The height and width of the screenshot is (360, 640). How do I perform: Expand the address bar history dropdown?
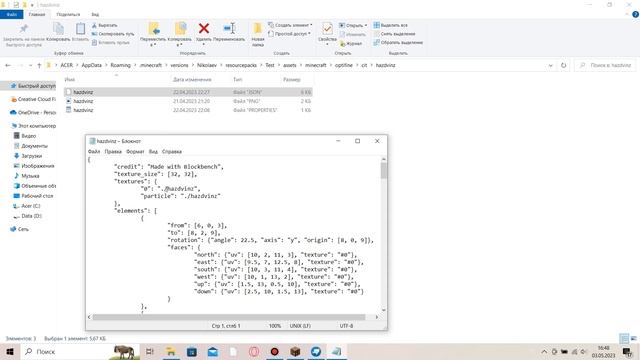pos(550,65)
